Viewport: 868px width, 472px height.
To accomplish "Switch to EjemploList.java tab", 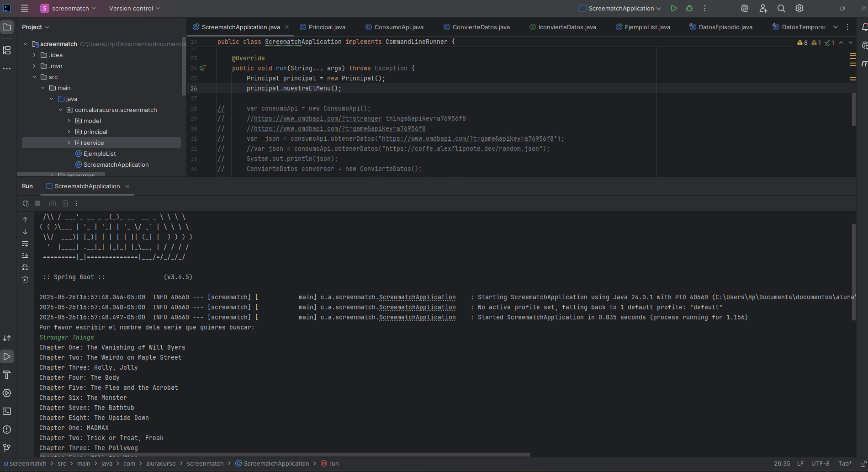I will pos(643,27).
